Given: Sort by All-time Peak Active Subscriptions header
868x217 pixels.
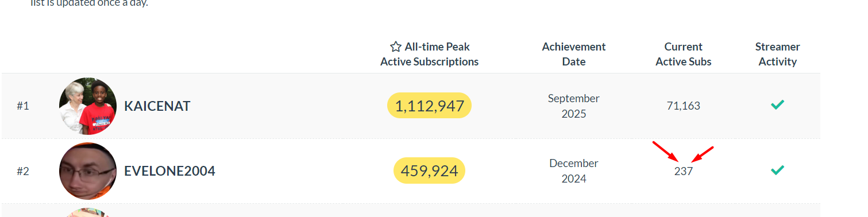Looking at the screenshot, I should [429, 54].
